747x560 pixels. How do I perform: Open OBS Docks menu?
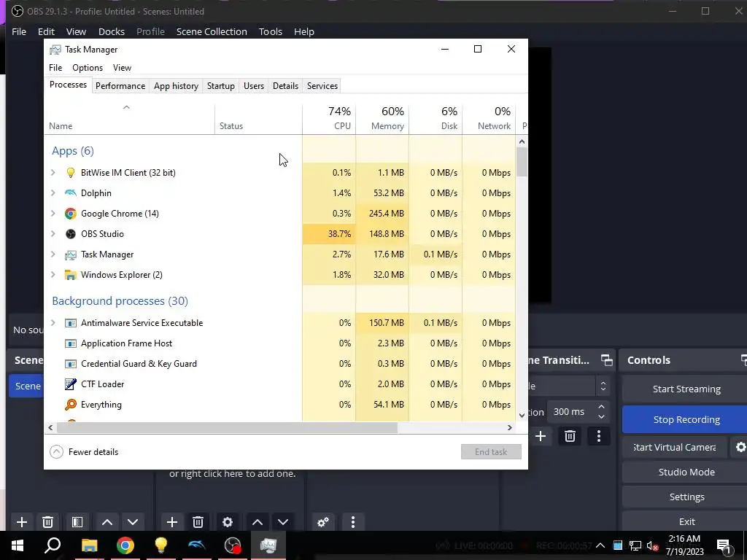[112, 31]
